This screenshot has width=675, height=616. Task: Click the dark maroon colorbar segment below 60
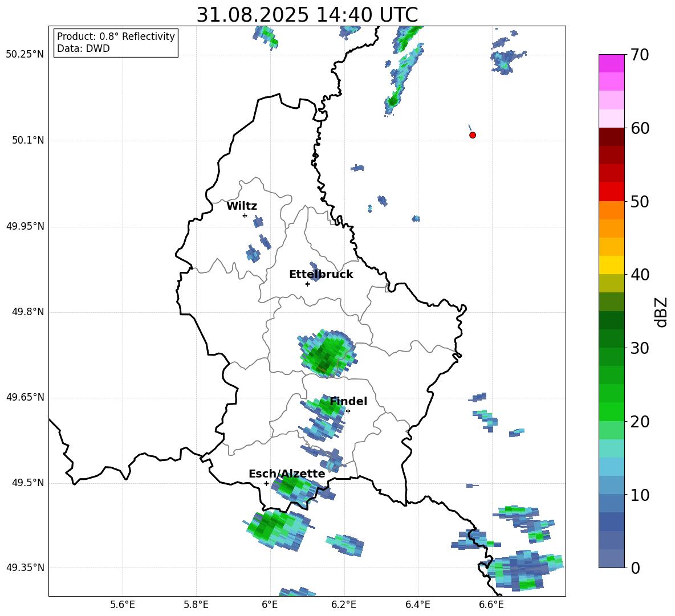point(612,137)
